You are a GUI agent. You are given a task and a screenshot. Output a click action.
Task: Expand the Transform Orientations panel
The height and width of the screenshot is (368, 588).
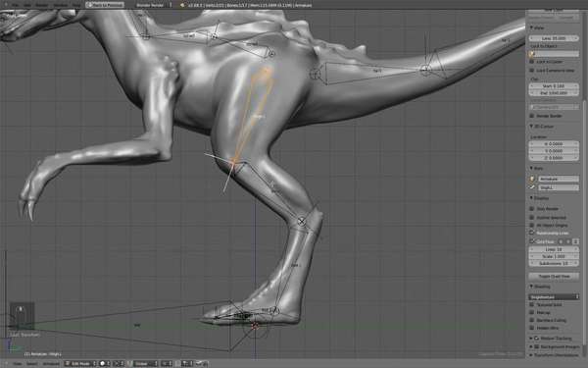click(531, 355)
